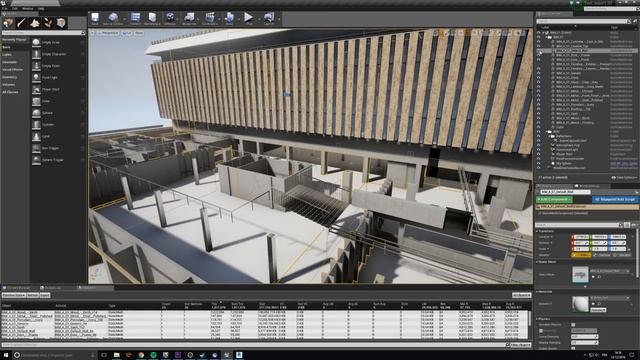The image size is (640, 360).
Task: Pick the Box Trigger placement icon
Action: (36, 148)
